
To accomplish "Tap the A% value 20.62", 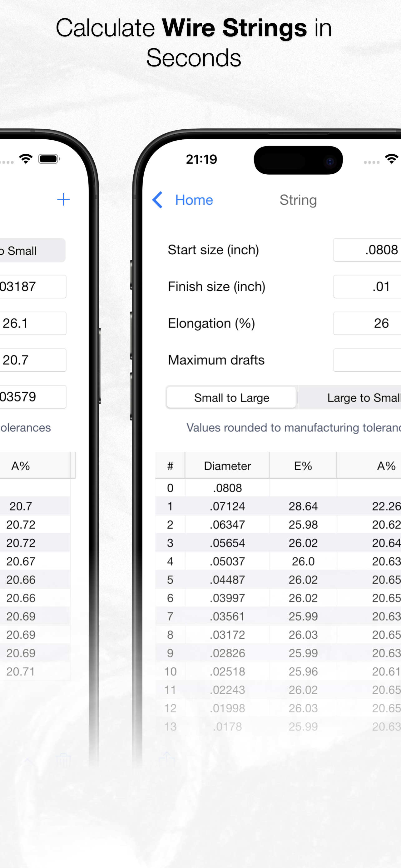I will (x=387, y=525).
